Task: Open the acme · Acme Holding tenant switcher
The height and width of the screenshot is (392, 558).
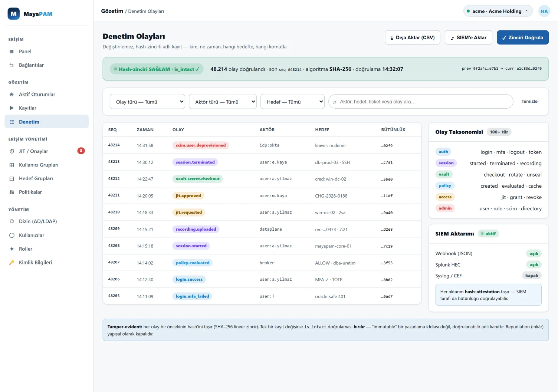Action: [498, 11]
